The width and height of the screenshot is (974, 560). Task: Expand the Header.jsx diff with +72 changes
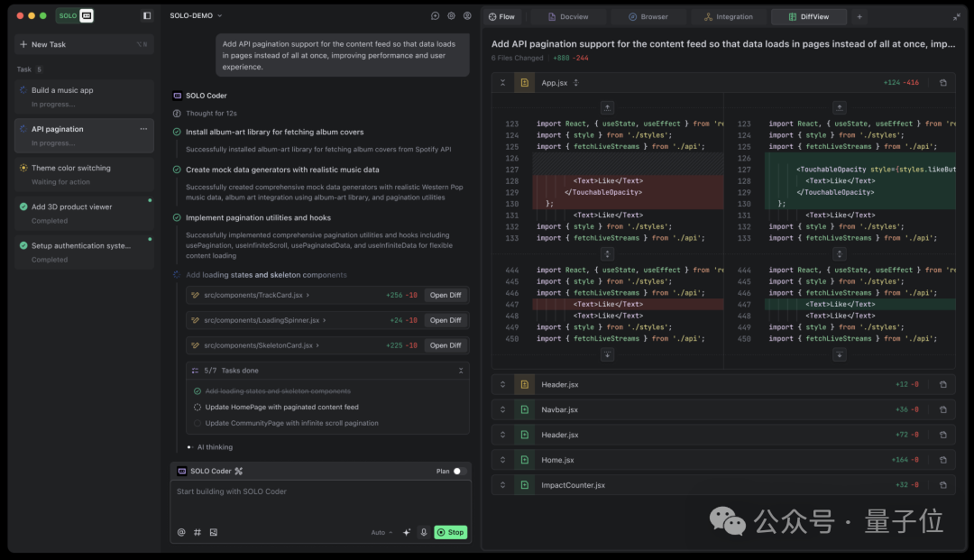502,435
